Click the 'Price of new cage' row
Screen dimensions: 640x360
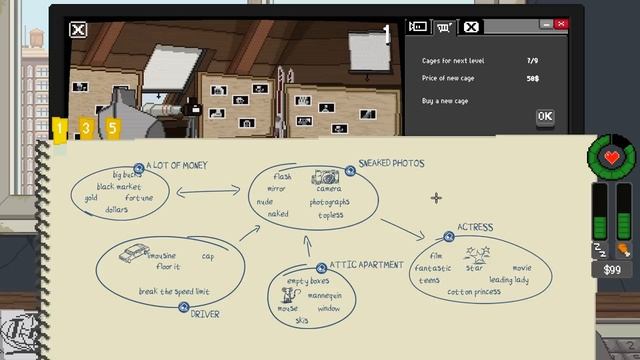coord(480,78)
